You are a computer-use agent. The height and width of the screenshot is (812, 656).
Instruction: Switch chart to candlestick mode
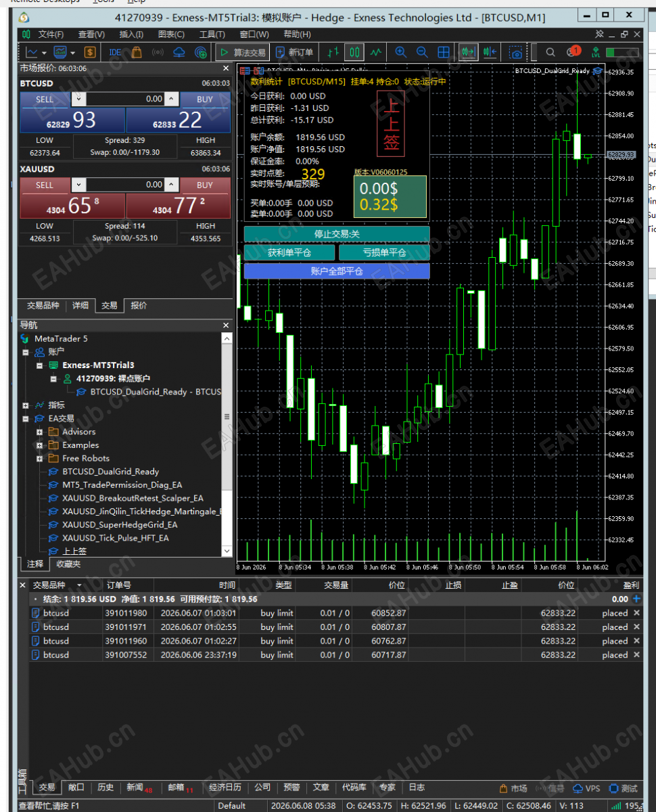click(x=355, y=52)
